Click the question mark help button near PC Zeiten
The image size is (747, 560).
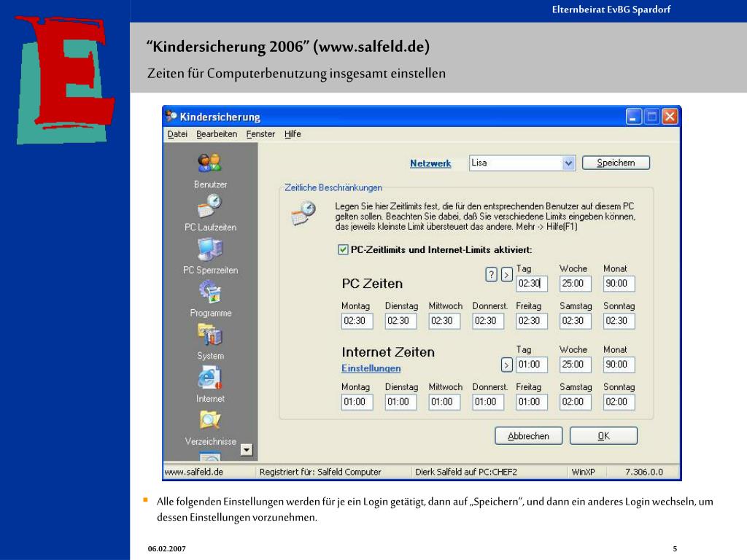[491, 274]
